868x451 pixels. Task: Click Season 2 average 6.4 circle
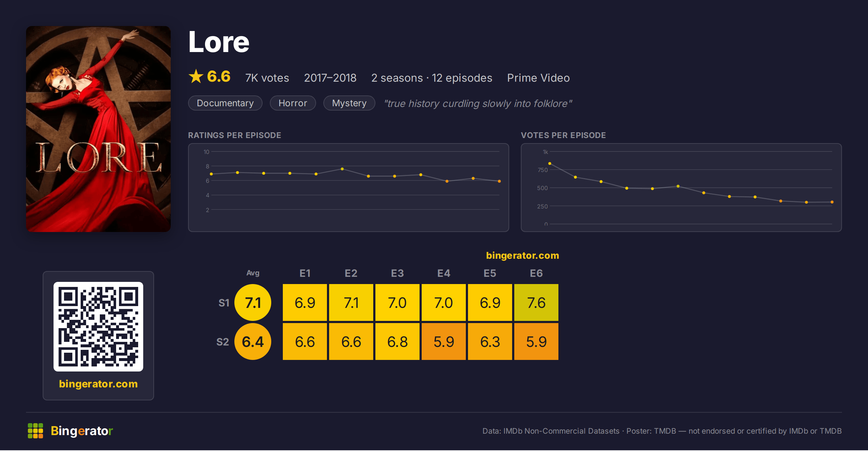(x=253, y=342)
